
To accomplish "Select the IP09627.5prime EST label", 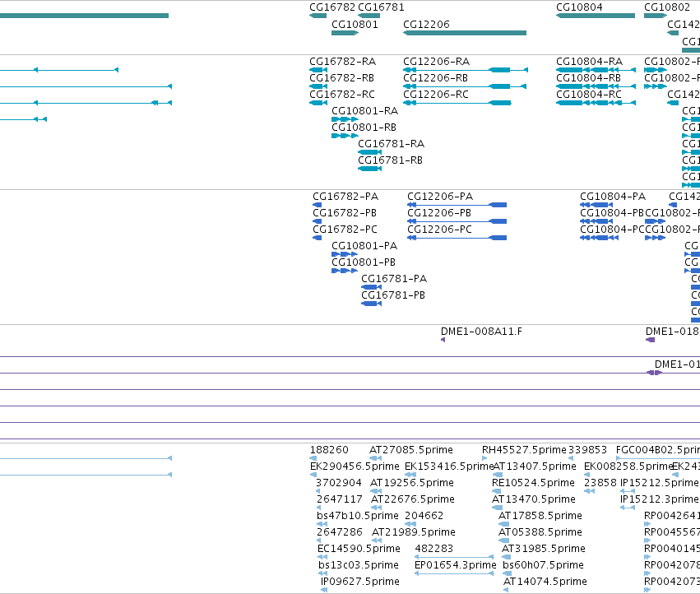I will click(360, 582).
